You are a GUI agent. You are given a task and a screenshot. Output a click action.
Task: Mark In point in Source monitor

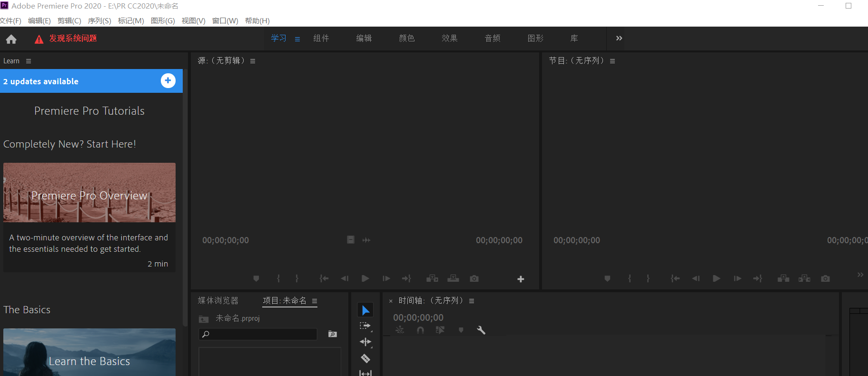pos(278,278)
